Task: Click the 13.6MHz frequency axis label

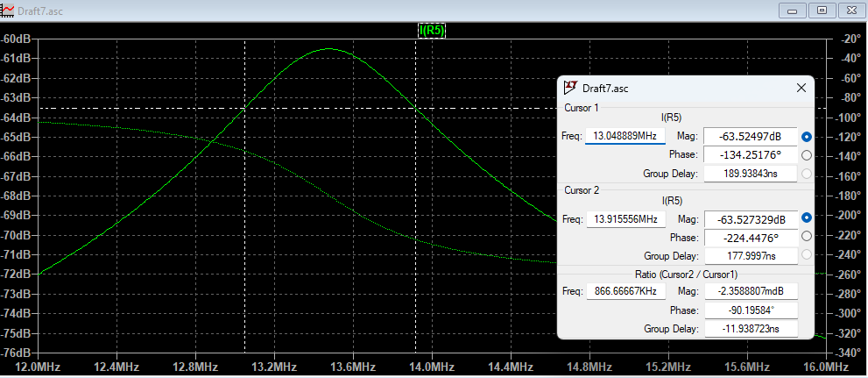Action: tap(353, 367)
